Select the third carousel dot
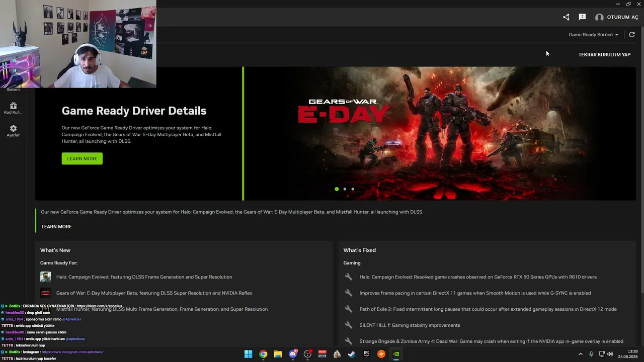The height and width of the screenshot is (362, 644). pyautogui.click(x=353, y=189)
